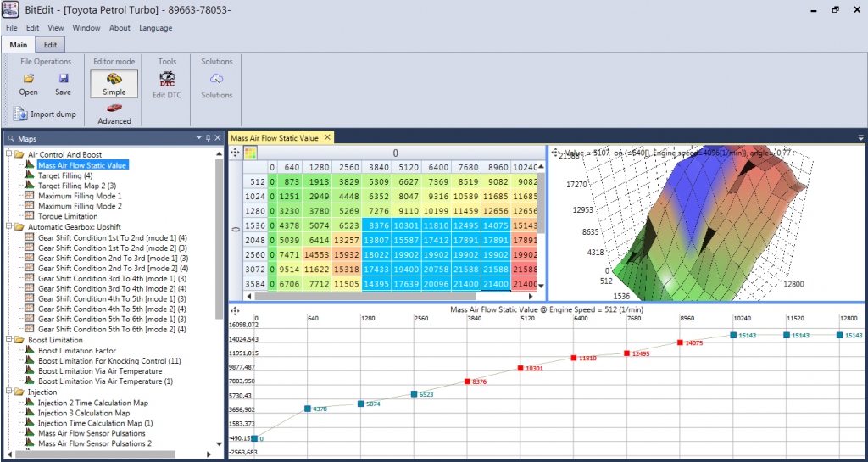Select Mass Air Flow Sensor Pulsations 2
868x462 pixels.
95,443
